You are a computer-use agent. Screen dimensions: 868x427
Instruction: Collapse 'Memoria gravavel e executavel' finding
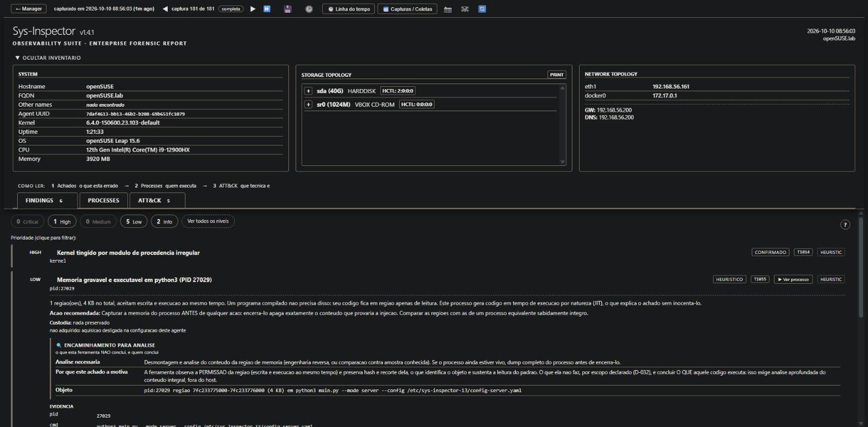tap(134, 280)
